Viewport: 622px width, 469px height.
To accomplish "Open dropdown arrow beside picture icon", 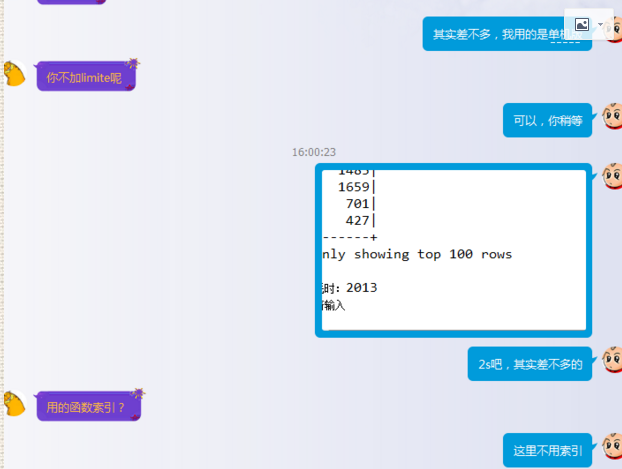I will (x=600, y=25).
